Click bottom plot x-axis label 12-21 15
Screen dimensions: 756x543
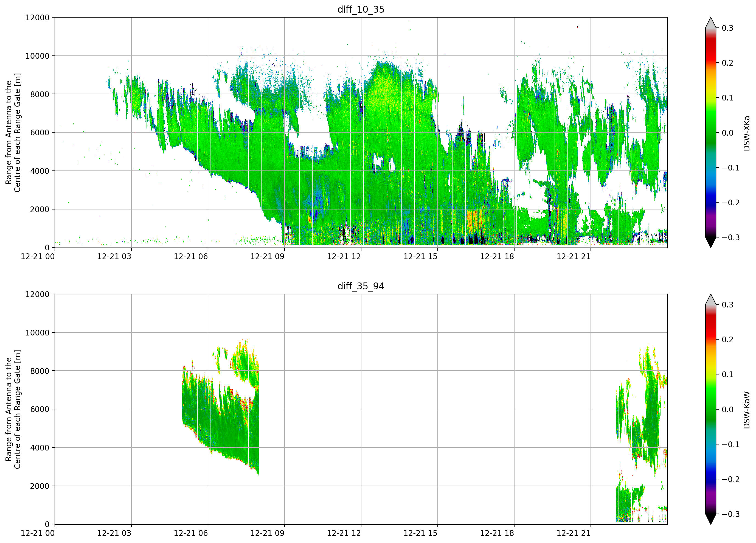420,533
